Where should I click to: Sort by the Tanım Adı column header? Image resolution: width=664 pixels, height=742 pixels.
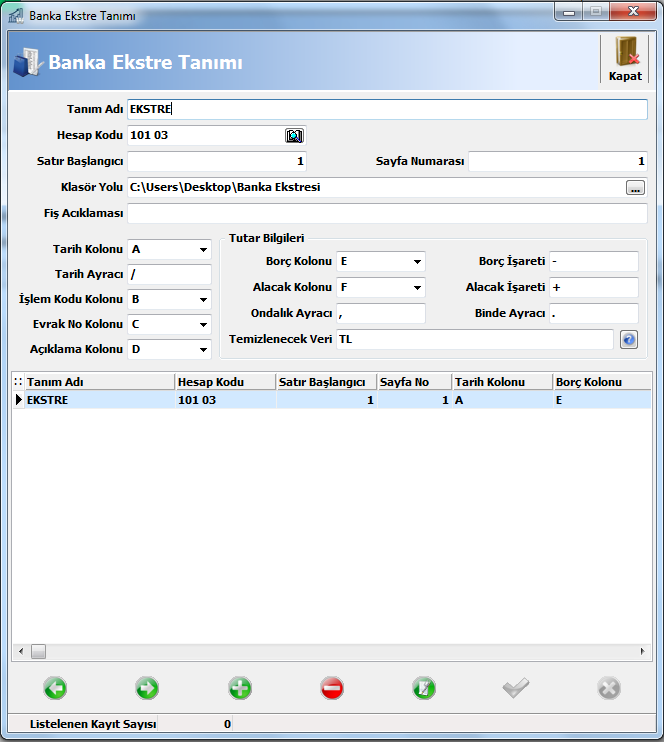tap(100, 382)
